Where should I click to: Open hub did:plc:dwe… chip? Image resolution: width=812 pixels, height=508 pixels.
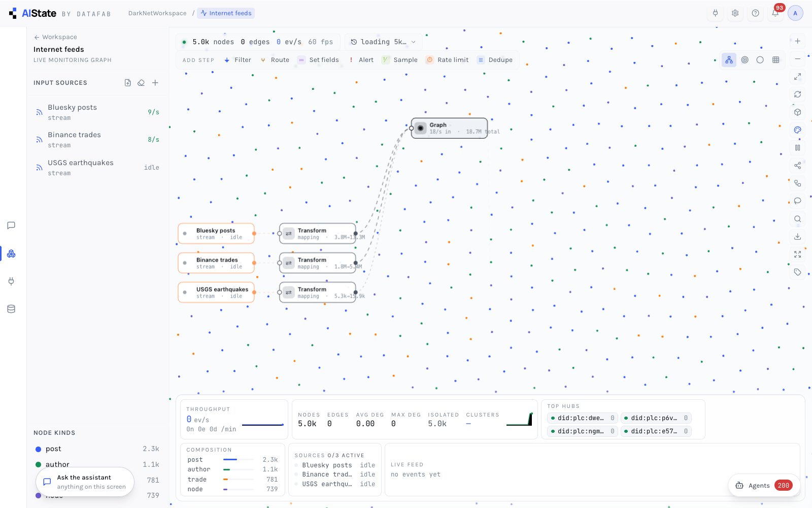point(582,418)
